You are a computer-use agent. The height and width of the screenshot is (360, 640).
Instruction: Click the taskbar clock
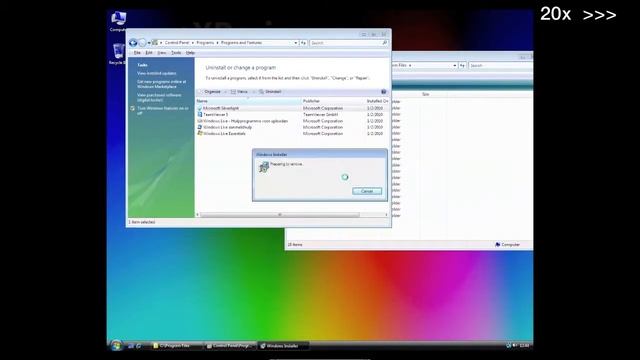(x=524, y=346)
